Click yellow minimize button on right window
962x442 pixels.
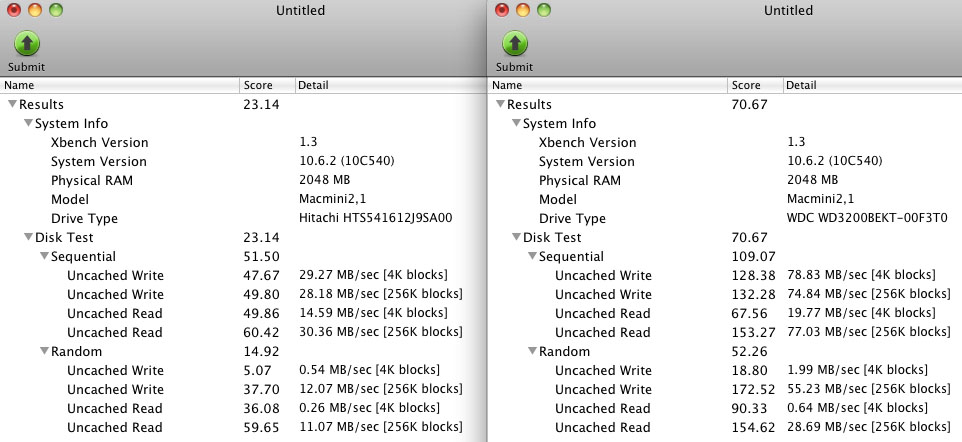point(522,10)
